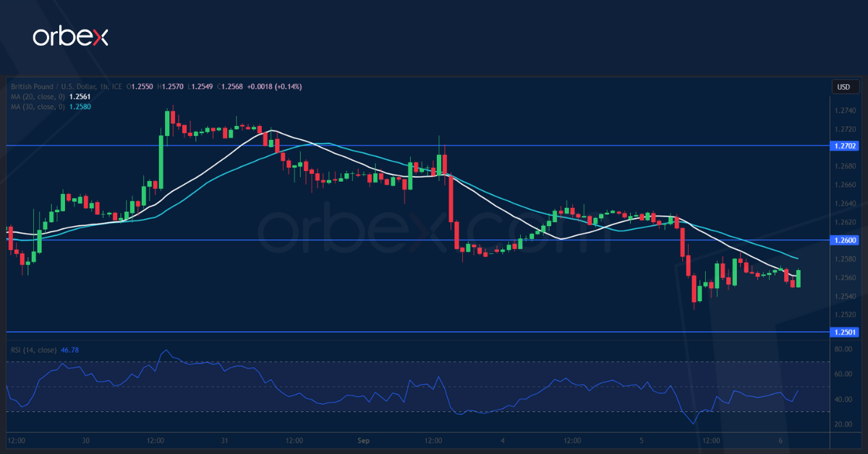The height and width of the screenshot is (454, 868).
Task: Click the 1.2740 price scale label
Action: click(845, 111)
